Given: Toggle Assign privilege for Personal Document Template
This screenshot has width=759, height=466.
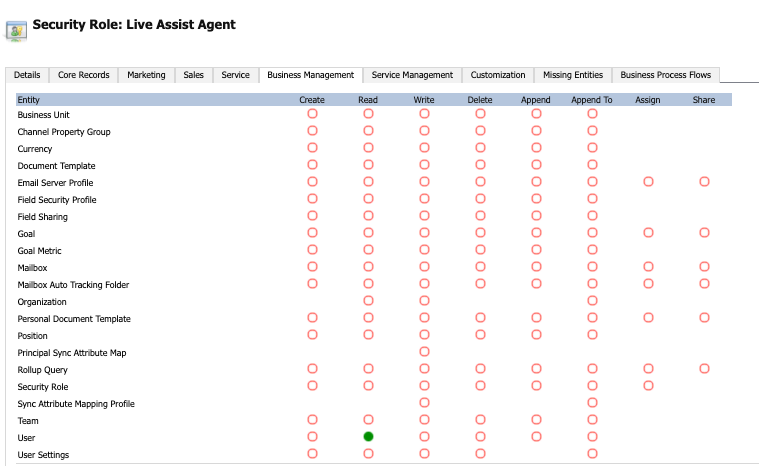Looking at the screenshot, I should point(648,317).
